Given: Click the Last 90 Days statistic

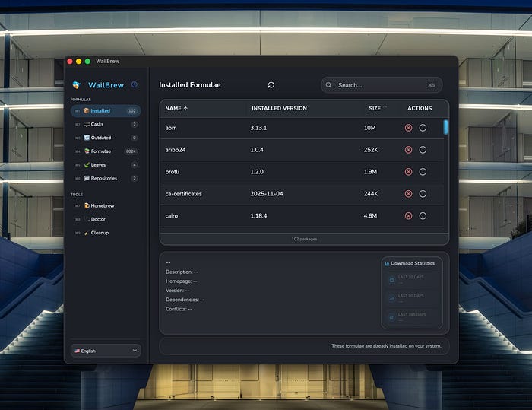Looking at the screenshot, I should (x=412, y=298).
